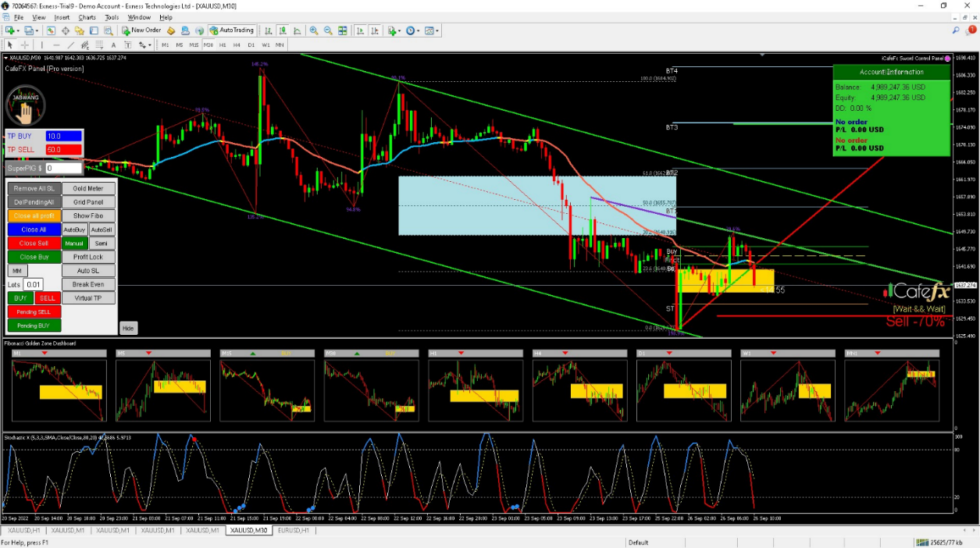980x548 pixels.
Task: Click the SuperPIG $ input field
Action: (62, 168)
